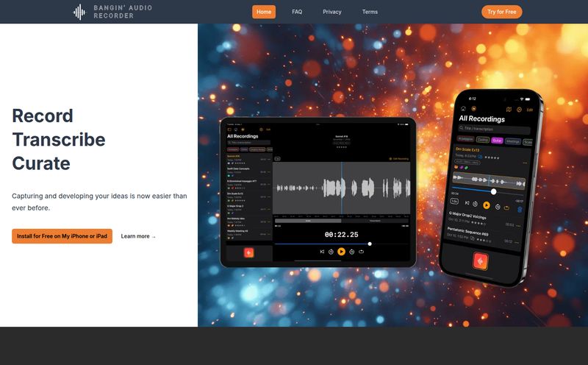Click the iPad waveform blue playhead line
Viewport: 588px width, 365px height.
[342, 188]
